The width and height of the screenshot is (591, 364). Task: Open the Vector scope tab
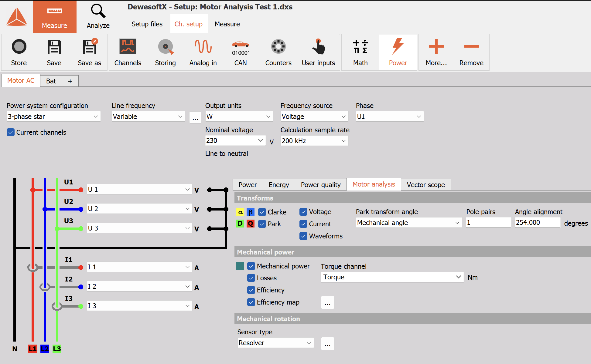pos(426,185)
